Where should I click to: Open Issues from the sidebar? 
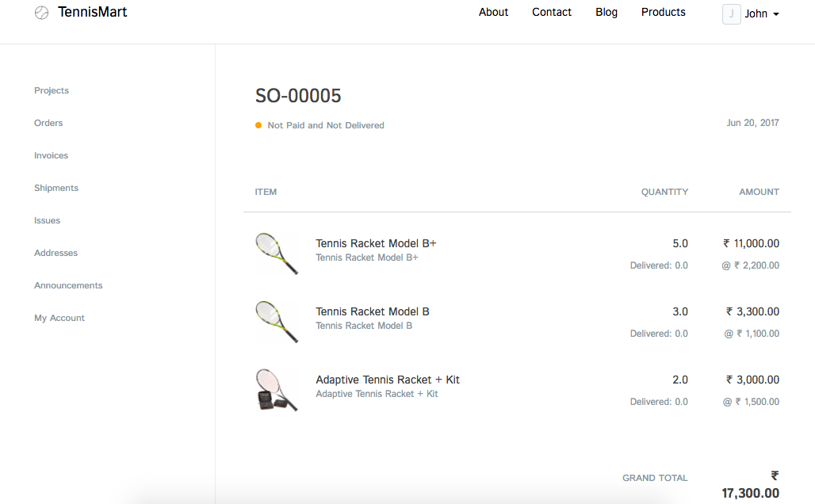click(47, 220)
